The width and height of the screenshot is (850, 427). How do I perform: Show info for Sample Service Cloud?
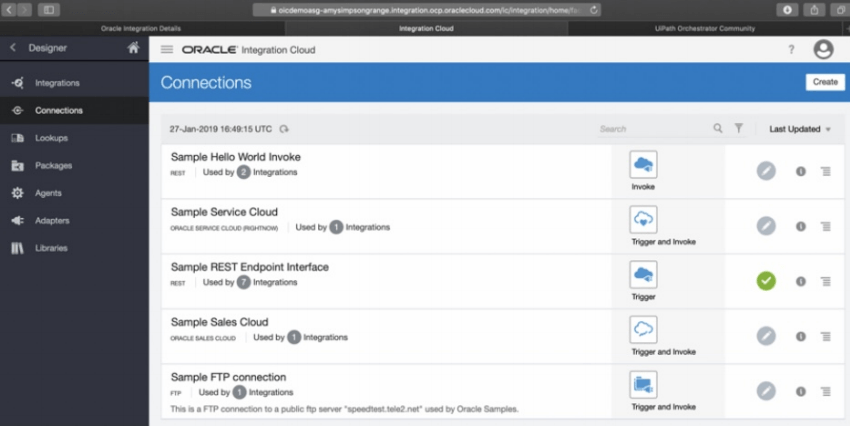pos(801,226)
